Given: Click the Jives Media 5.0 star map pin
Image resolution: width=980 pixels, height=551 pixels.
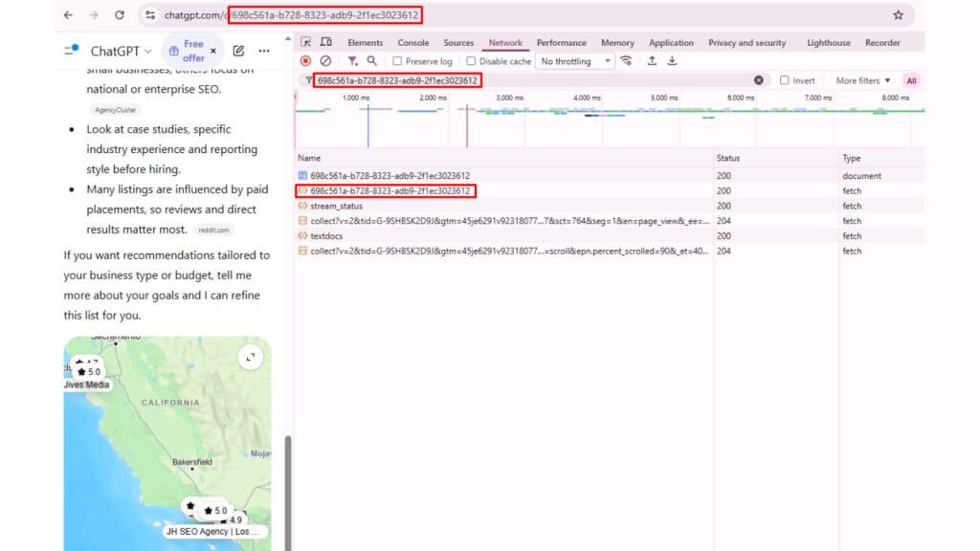Looking at the screenshot, I should click(x=89, y=371).
